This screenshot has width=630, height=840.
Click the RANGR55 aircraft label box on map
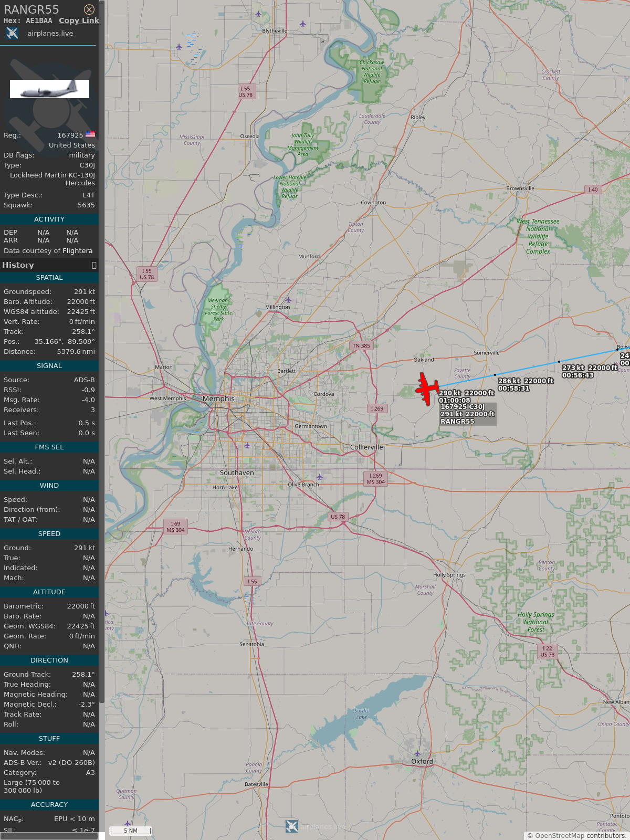point(468,414)
